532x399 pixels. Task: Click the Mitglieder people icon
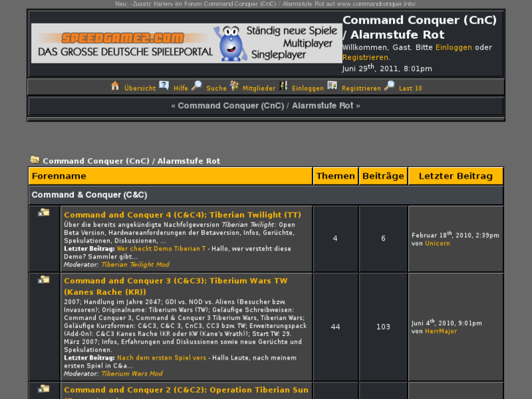tap(234, 86)
